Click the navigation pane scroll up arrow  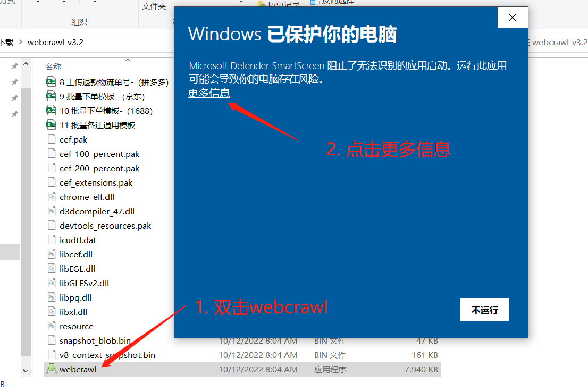click(x=26, y=64)
